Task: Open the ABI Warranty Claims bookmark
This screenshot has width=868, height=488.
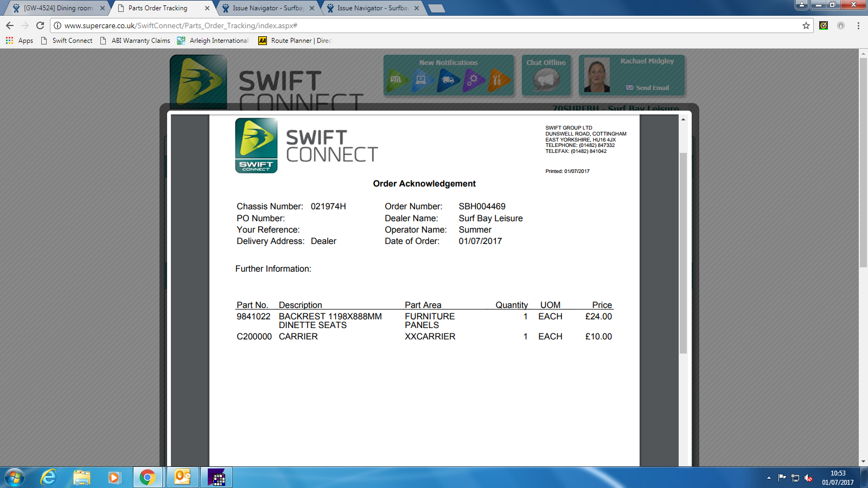Action: pos(135,41)
